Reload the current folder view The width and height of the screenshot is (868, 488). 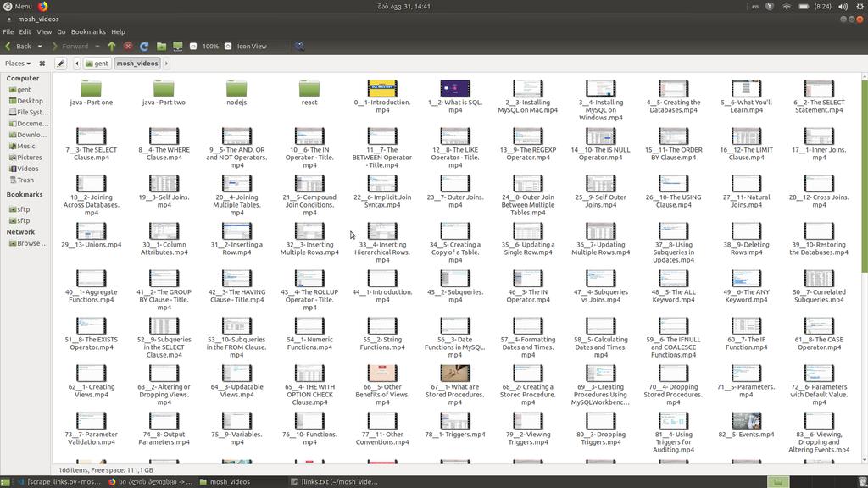click(144, 47)
